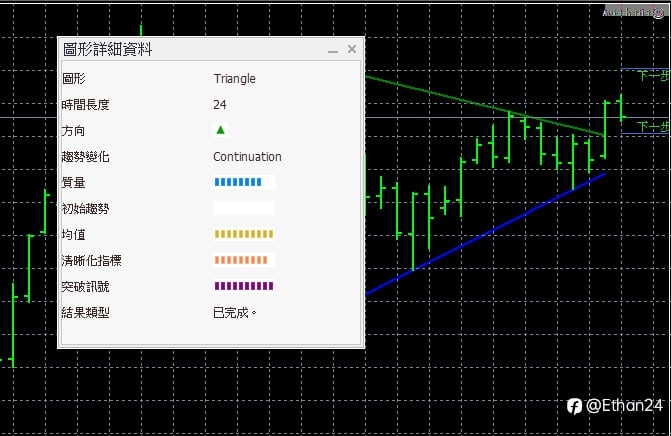The image size is (671, 436).
Task: Click the 圖形 row label
Action: click(x=74, y=79)
